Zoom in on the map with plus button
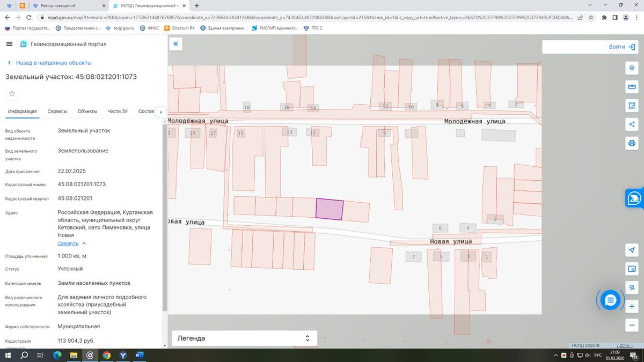This screenshot has height=362, width=644. pos(632,306)
